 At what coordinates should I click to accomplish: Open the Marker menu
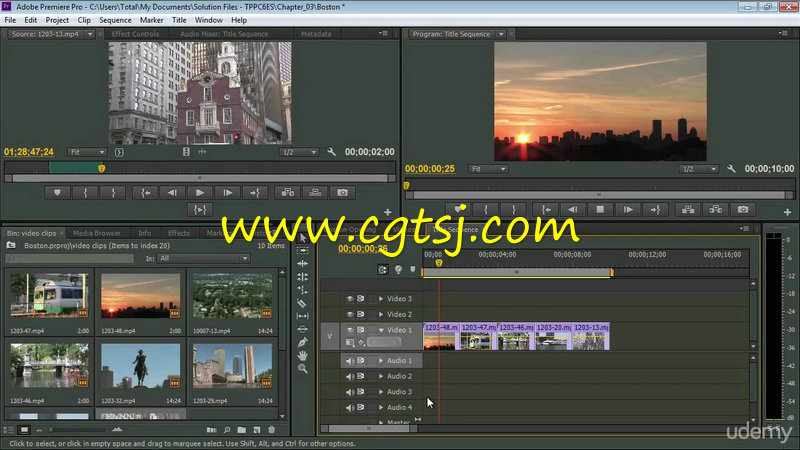pos(152,20)
